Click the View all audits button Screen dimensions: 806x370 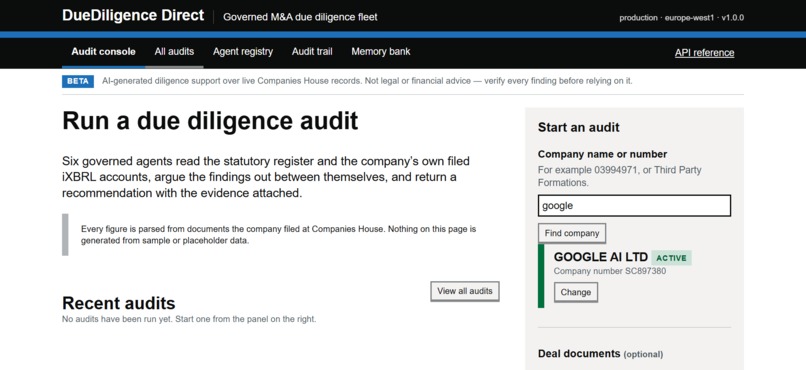tap(465, 291)
